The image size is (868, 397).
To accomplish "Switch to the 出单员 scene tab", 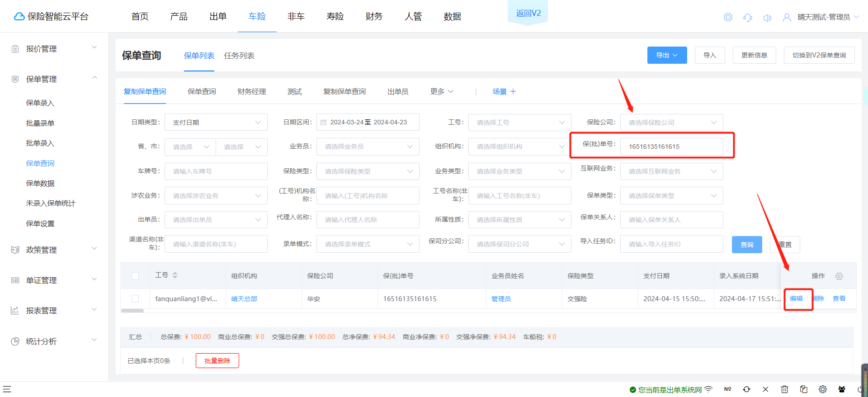I will [398, 91].
